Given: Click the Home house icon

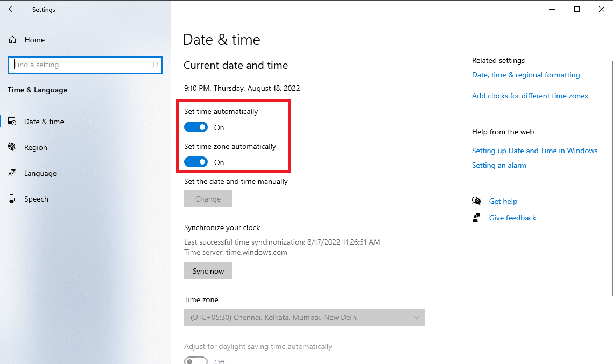Looking at the screenshot, I should coord(12,40).
